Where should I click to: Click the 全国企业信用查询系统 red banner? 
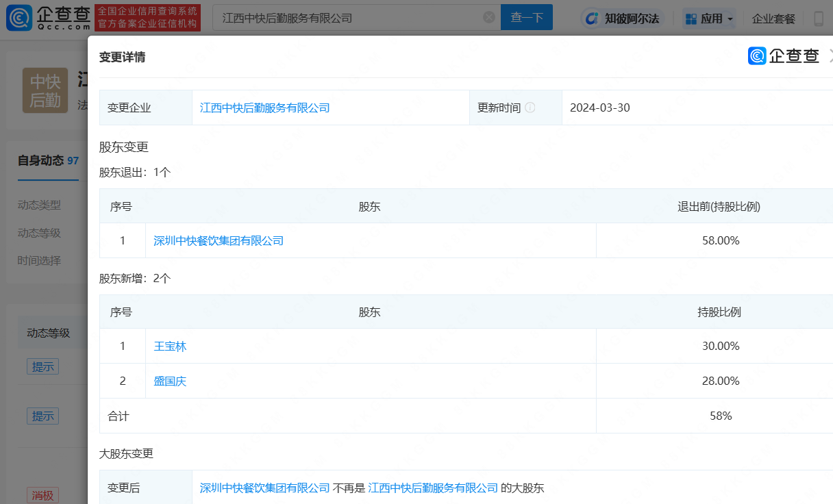tap(147, 18)
